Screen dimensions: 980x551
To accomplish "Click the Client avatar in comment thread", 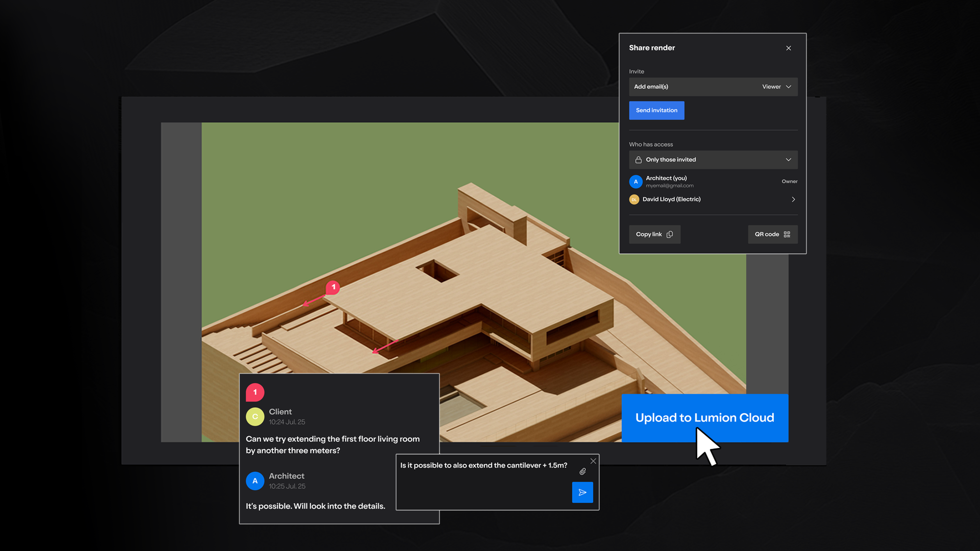I will 255,417.
